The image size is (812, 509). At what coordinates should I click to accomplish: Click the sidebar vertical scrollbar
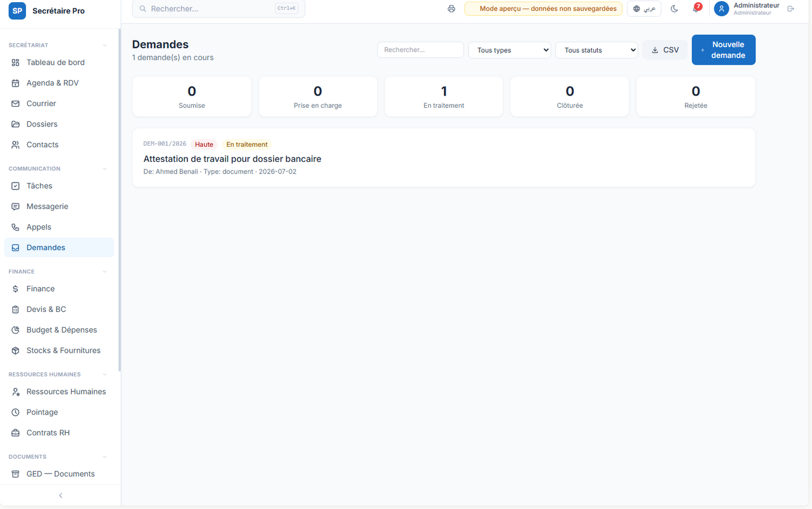pyautogui.click(x=119, y=199)
